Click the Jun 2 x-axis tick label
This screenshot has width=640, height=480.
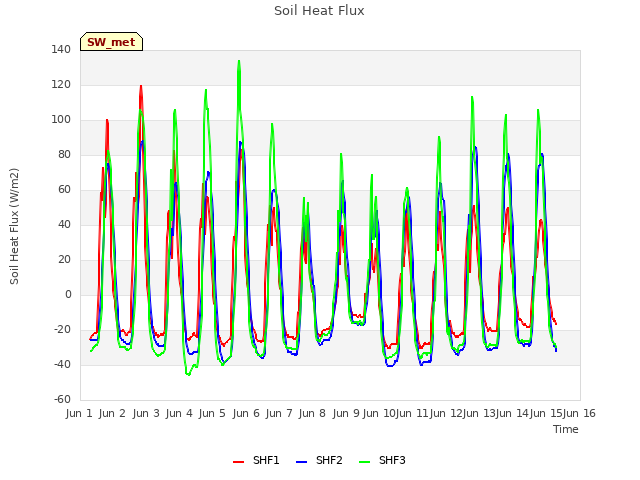[x=112, y=413]
